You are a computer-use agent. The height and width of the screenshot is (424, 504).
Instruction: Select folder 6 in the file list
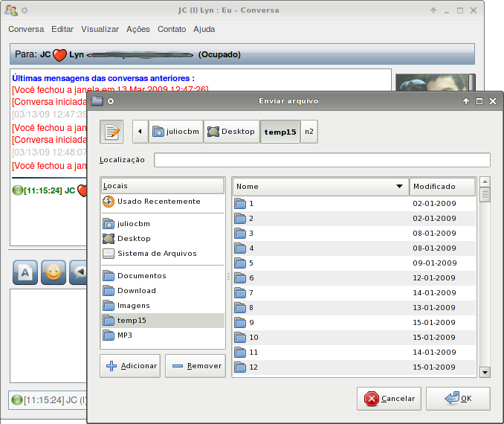click(x=355, y=278)
